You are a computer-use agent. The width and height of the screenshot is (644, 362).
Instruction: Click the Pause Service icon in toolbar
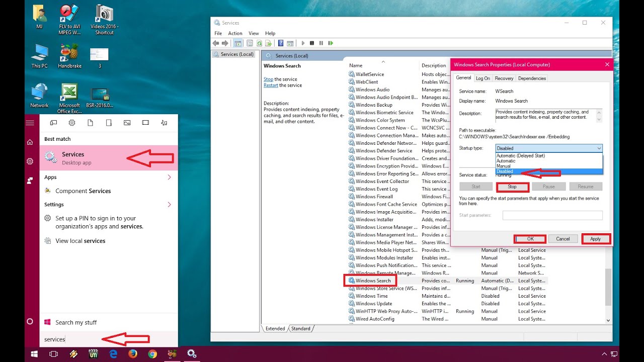321,43
